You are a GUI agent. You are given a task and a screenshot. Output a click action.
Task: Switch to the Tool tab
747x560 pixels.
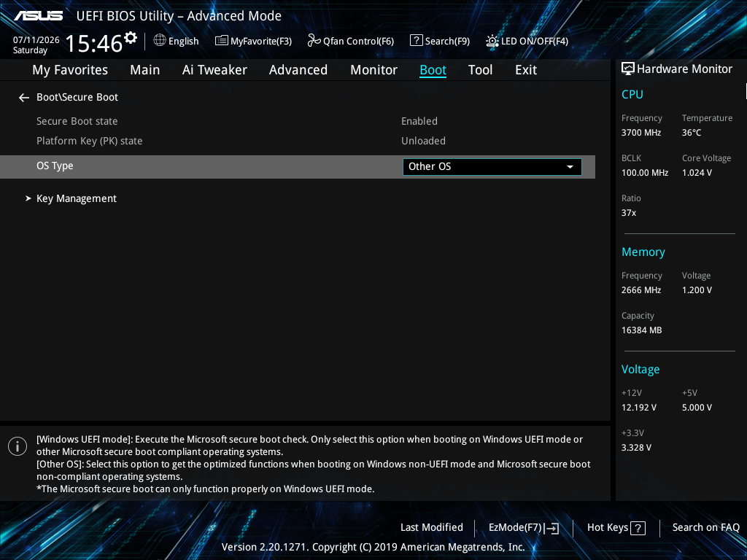tap(480, 70)
